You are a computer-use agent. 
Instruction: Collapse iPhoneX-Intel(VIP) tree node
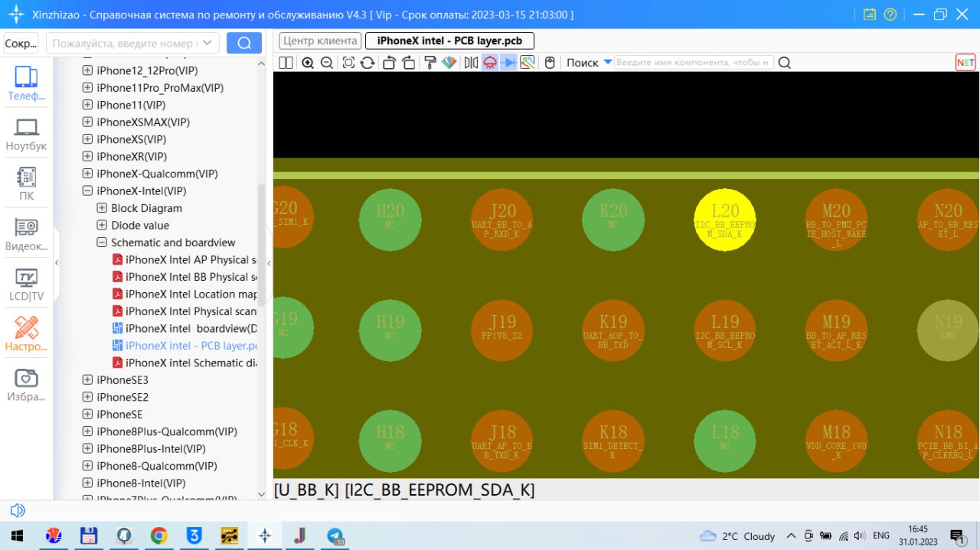tap(87, 191)
